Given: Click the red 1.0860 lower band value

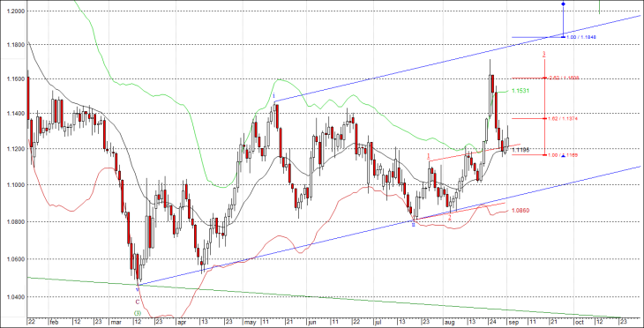Looking at the screenshot, I should point(520,211).
